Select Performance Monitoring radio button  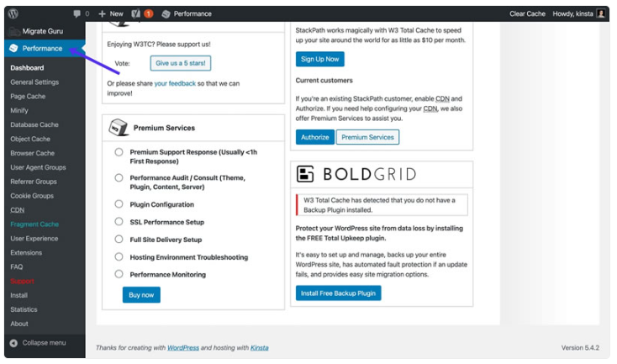click(x=119, y=274)
